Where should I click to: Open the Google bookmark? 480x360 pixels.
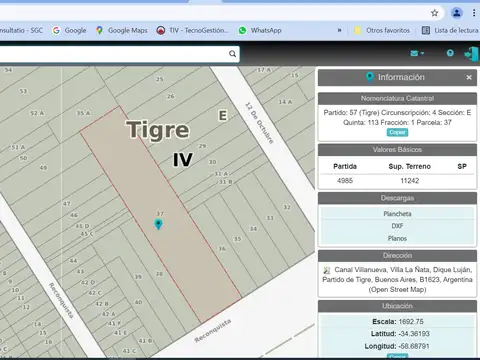(69, 30)
